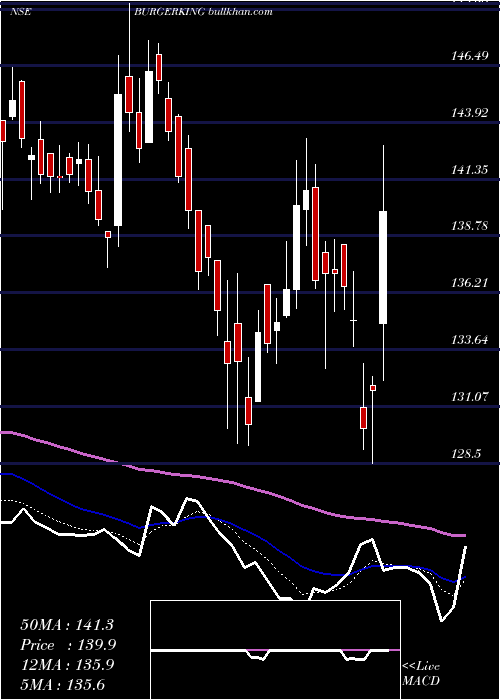Click the 128.5 price axis value
The height and width of the screenshot is (700, 500).
[x=467, y=454]
